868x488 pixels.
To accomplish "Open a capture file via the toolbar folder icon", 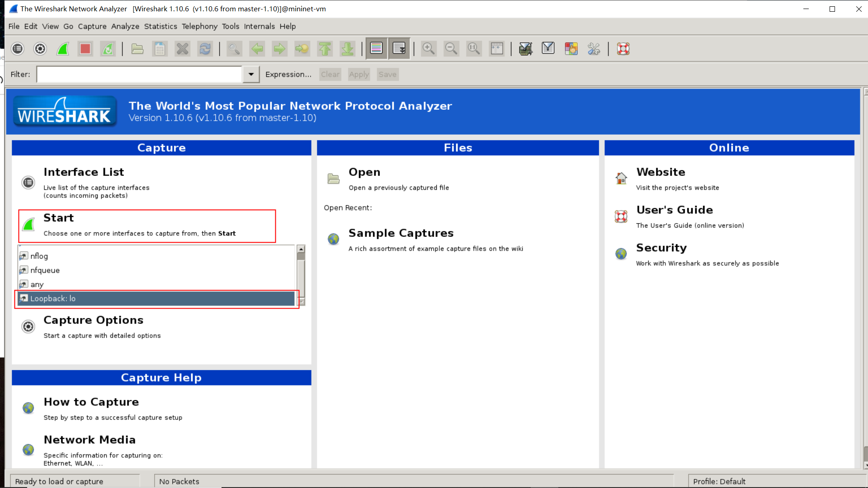I will coord(137,48).
